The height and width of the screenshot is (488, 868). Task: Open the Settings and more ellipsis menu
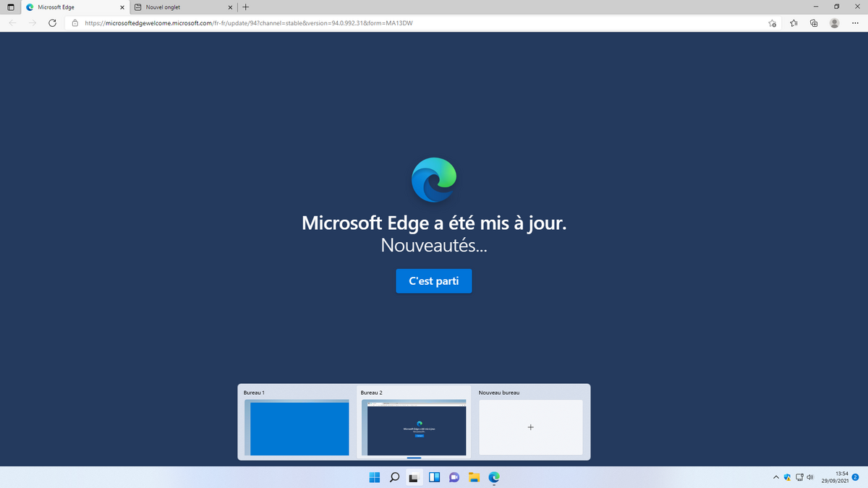854,22
